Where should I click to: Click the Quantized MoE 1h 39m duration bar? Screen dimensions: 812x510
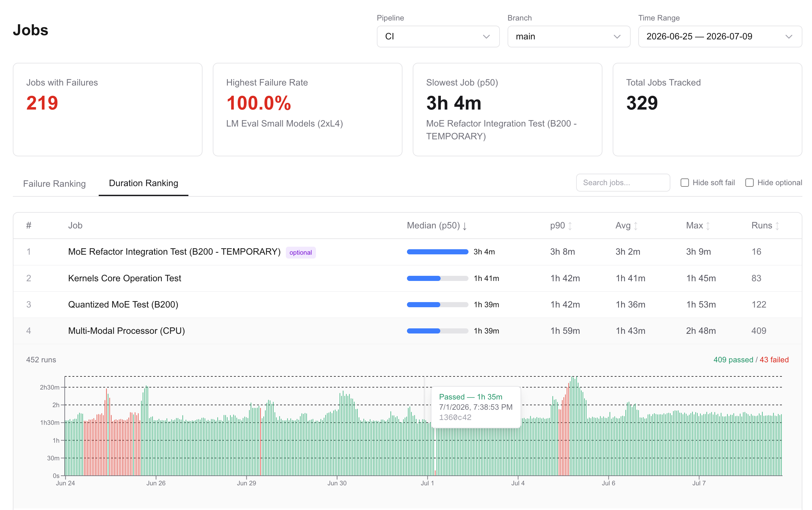point(437,305)
